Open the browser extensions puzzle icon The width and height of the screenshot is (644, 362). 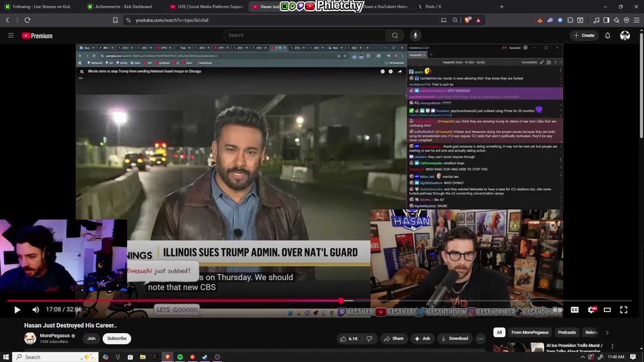[570, 20]
